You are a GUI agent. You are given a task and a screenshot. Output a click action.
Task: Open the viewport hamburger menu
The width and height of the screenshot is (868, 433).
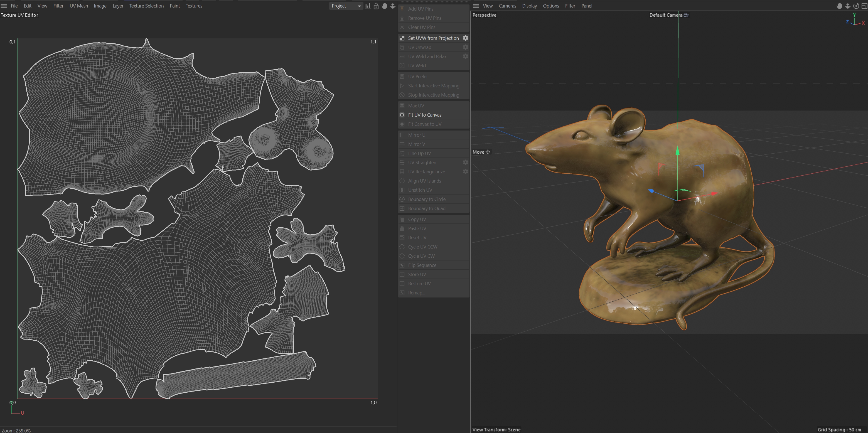point(476,6)
